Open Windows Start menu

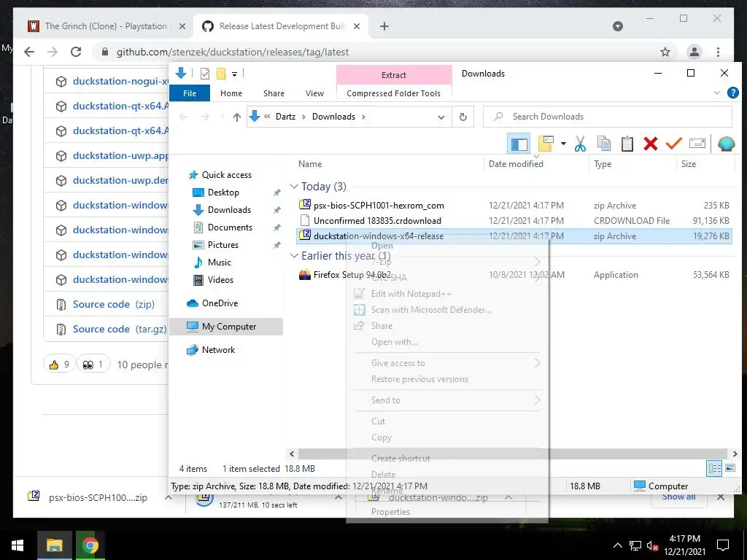(x=18, y=545)
